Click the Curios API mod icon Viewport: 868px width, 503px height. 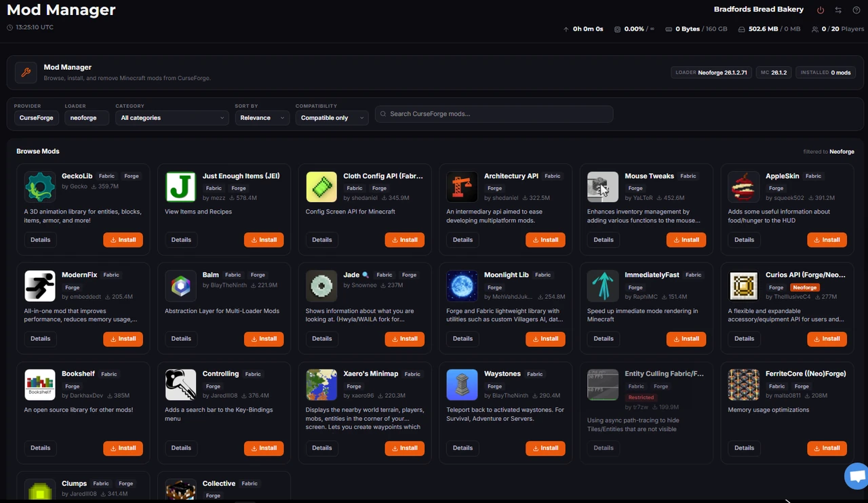[x=744, y=286]
